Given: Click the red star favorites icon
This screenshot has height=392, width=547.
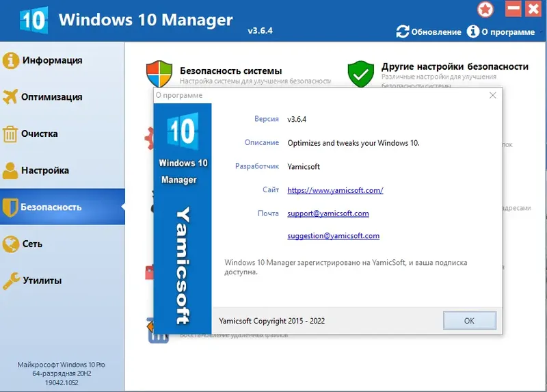Looking at the screenshot, I should point(485,10).
